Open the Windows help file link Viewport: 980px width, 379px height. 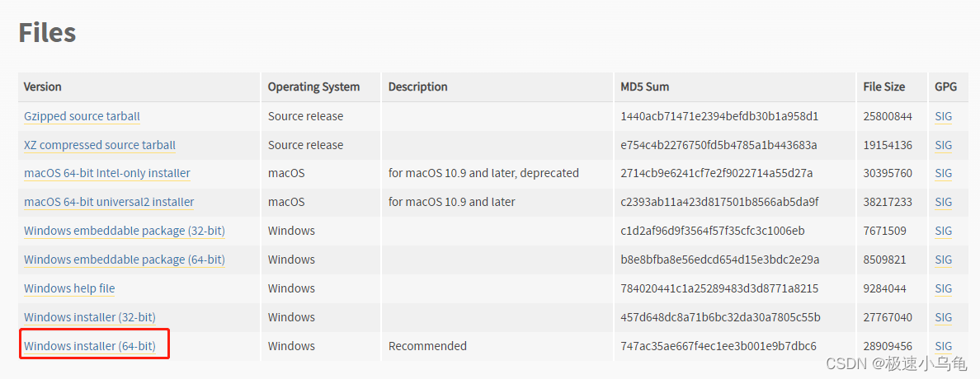tap(69, 288)
